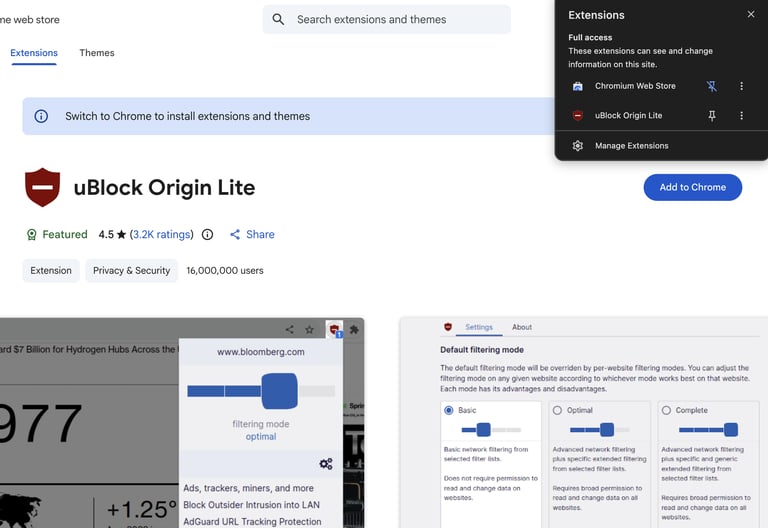Click the puzzle extensions icon in screenshot
Screen dimensions: 768x528
[354, 330]
